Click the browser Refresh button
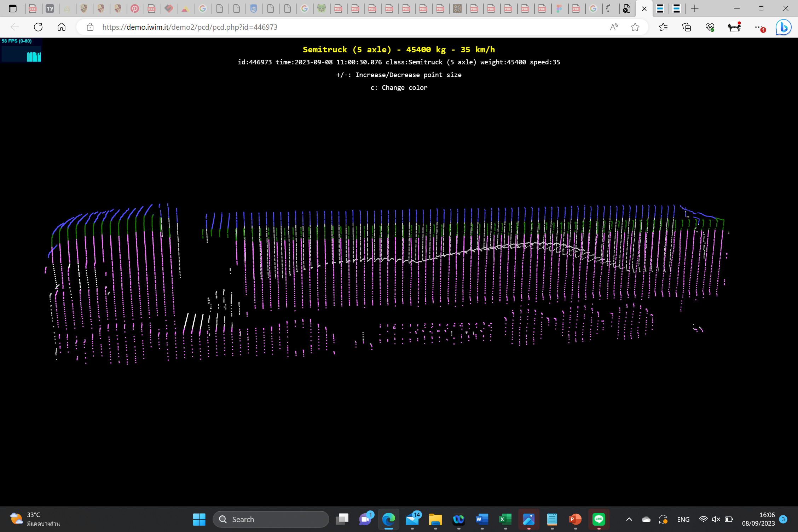Viewport: 798px width, 532px height. 38,27
